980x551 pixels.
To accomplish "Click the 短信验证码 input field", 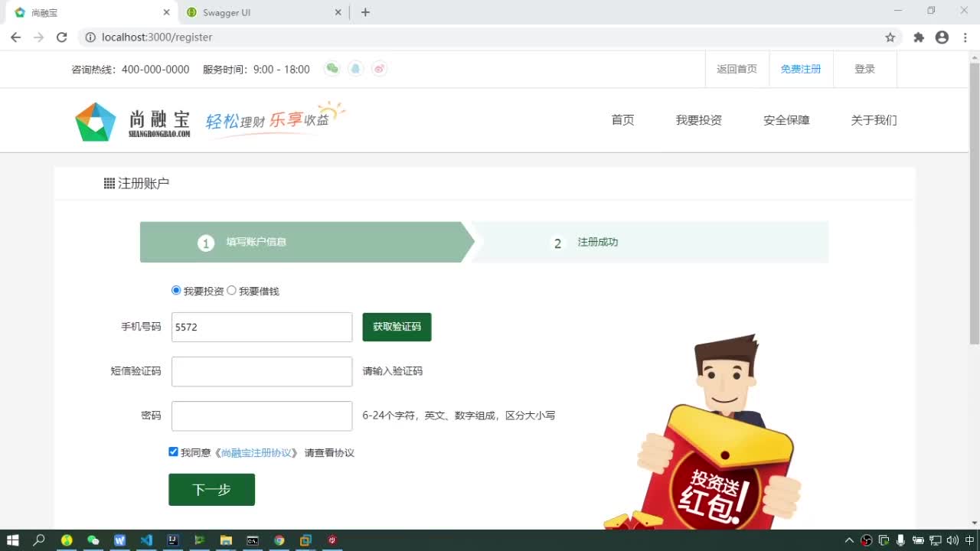I will [262, 371].
